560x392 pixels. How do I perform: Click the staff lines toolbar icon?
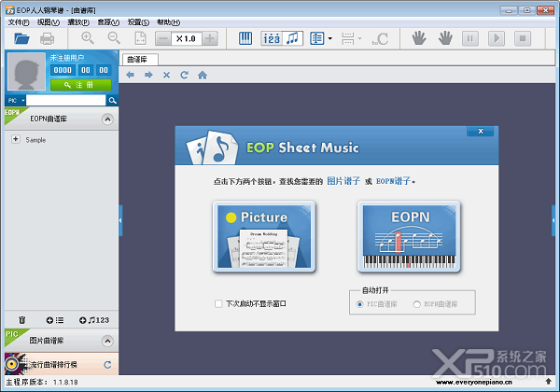pyautogui.click(x=347, y=38)
